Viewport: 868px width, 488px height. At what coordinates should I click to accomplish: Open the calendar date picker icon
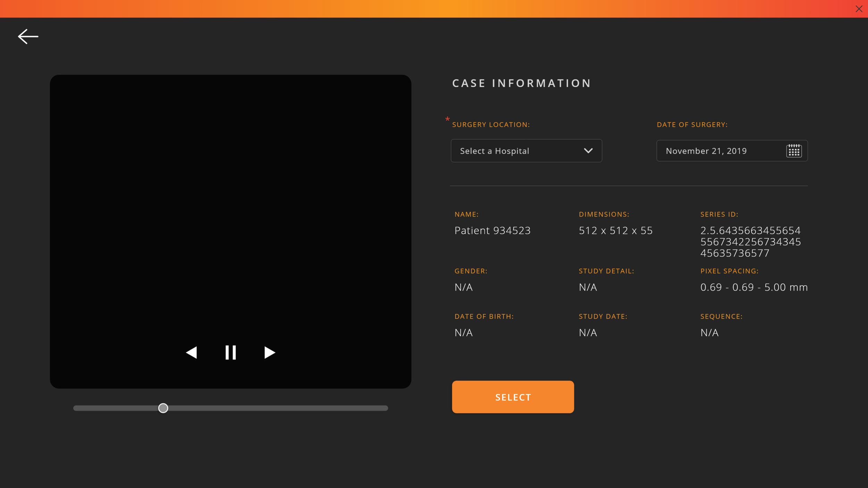pyautogui.click(x=794, y=151)
